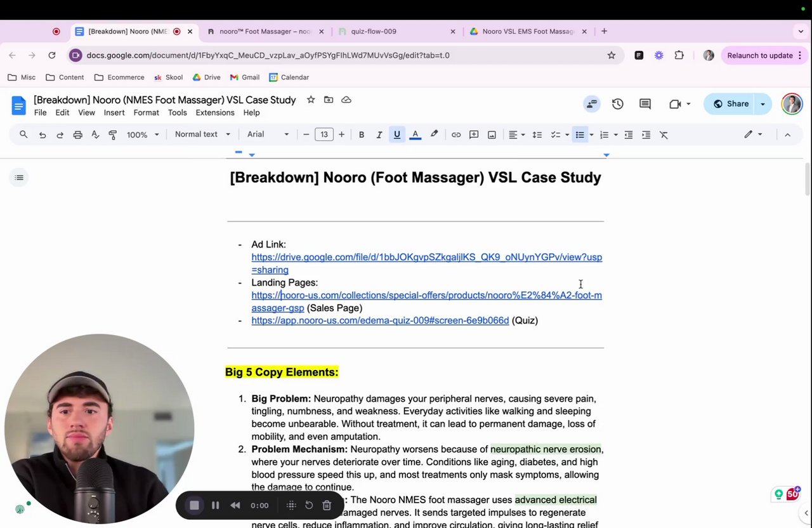
Task: Bookmark this page with the star
Action: click(612, 55)
